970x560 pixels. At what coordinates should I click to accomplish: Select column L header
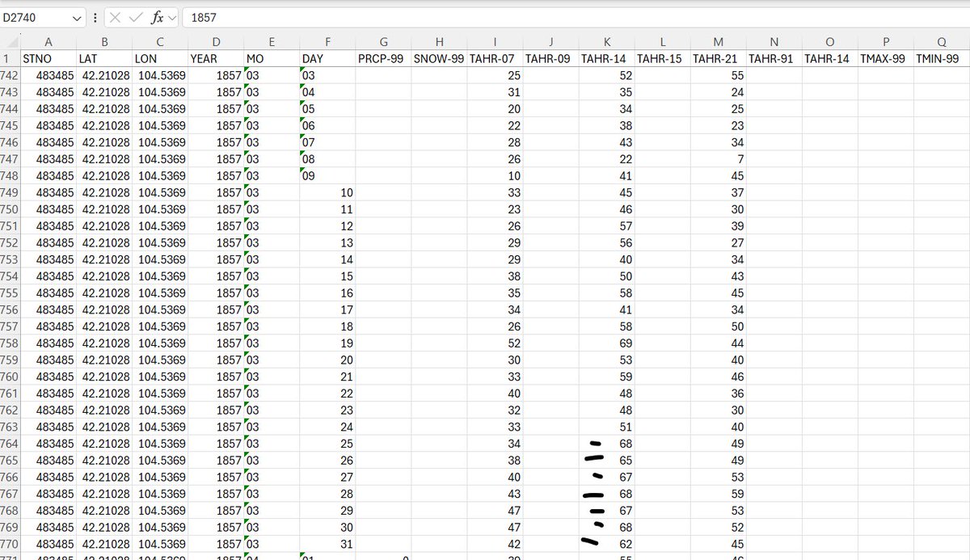(663, 42)
